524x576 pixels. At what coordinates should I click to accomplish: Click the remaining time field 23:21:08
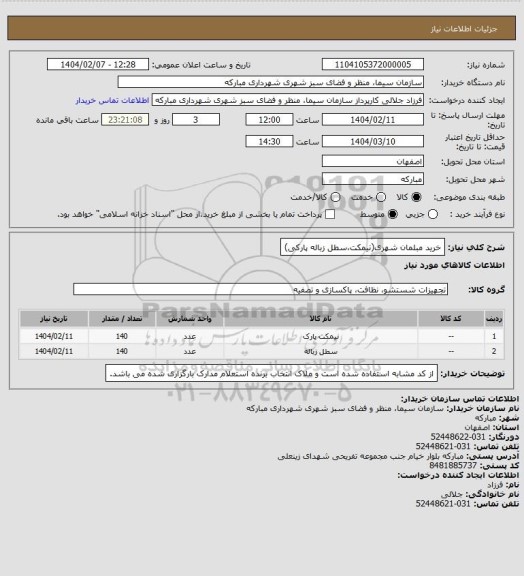[125, 120]
